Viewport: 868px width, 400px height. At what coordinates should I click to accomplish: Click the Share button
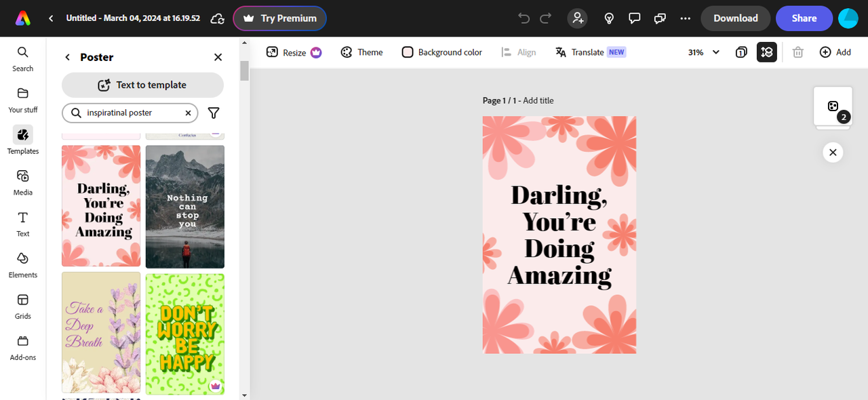(x=804, y=18)
